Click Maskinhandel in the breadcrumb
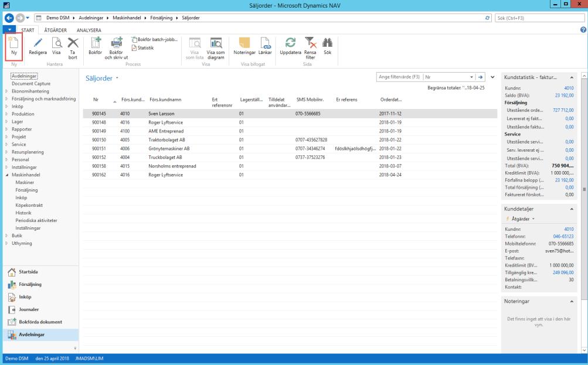 click(x=127, y=18)
